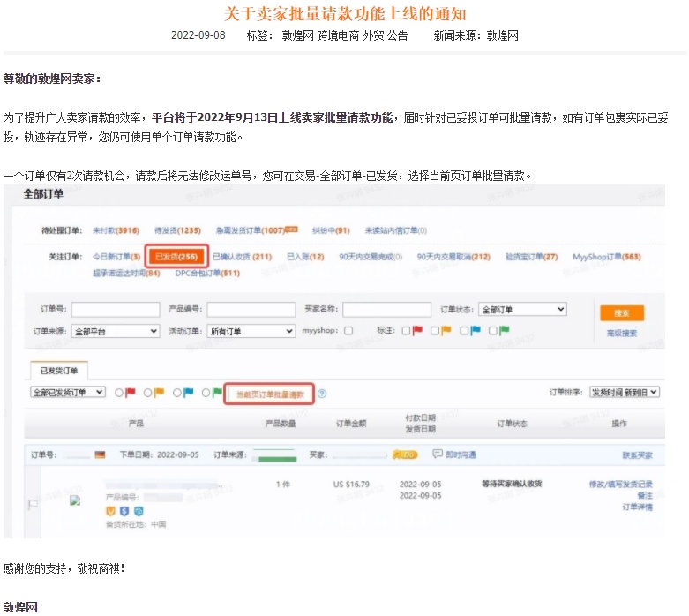This screenshot has height=616, width=689.
Task: Check the green flag 标注 checkbox
Action: pyautogui.click(x=493, y=331)
